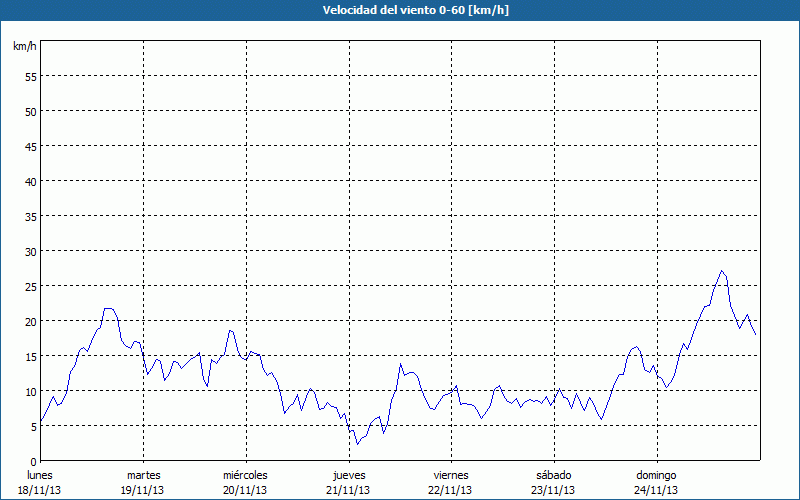Screen dimensions: 800x500
Task: Click the highest wind peak on domingo
Action: click(721, 271)
